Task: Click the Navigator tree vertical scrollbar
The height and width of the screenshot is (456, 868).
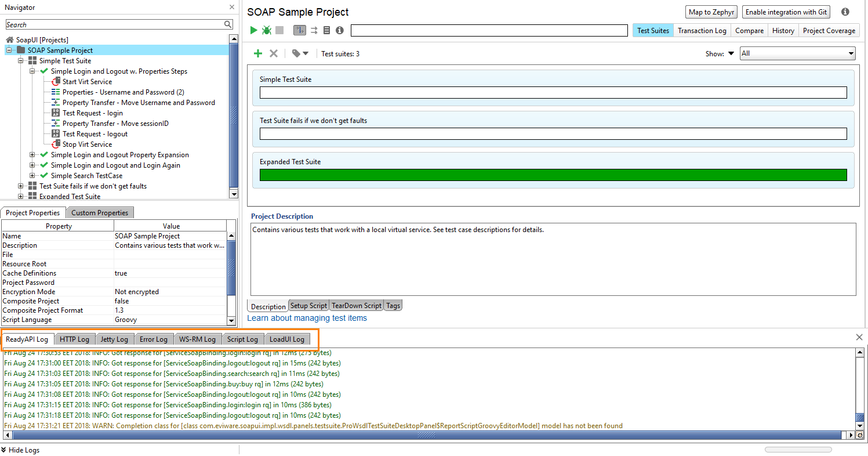Action: click(234, 116)
